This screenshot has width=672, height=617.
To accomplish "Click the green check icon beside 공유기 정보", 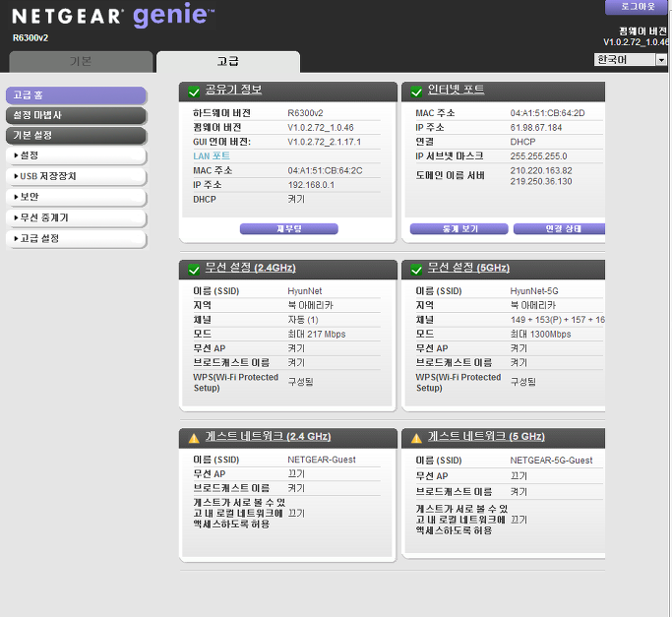I will point(194,92).
